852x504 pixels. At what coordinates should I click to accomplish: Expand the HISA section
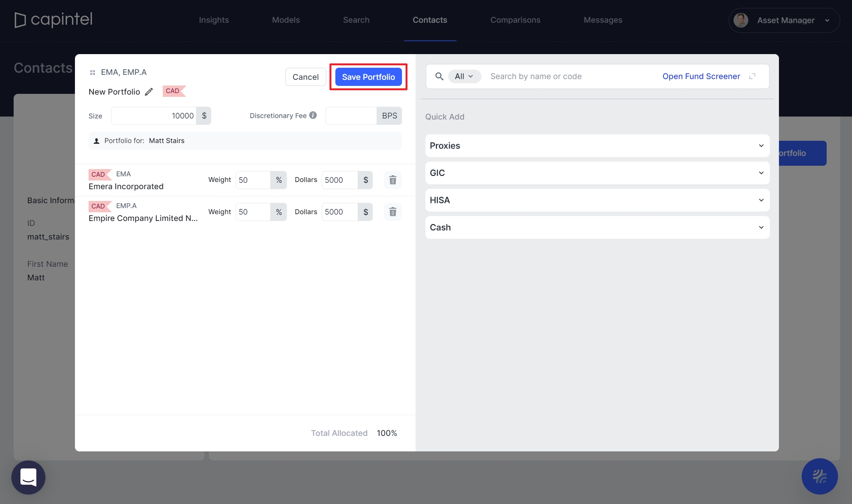[597, 200]
